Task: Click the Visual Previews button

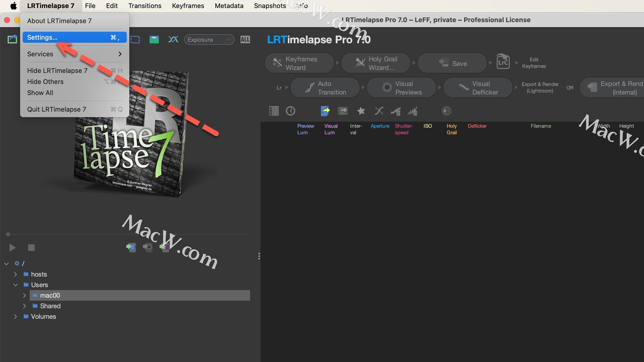Action: [x=401, y=88]
